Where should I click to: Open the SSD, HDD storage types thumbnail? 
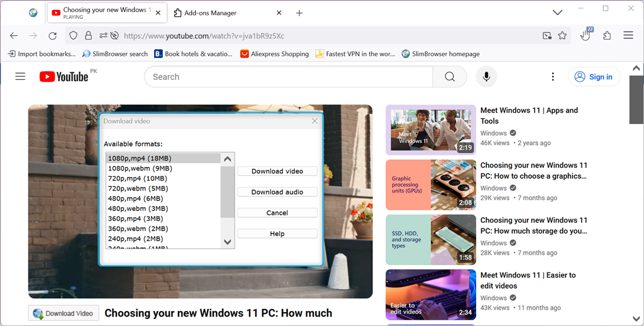pyautogui.click(x=431, y=240)
